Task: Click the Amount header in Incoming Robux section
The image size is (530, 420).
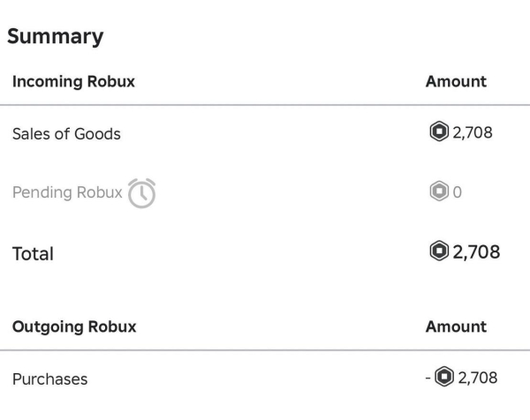Action: tap(456, 81)
